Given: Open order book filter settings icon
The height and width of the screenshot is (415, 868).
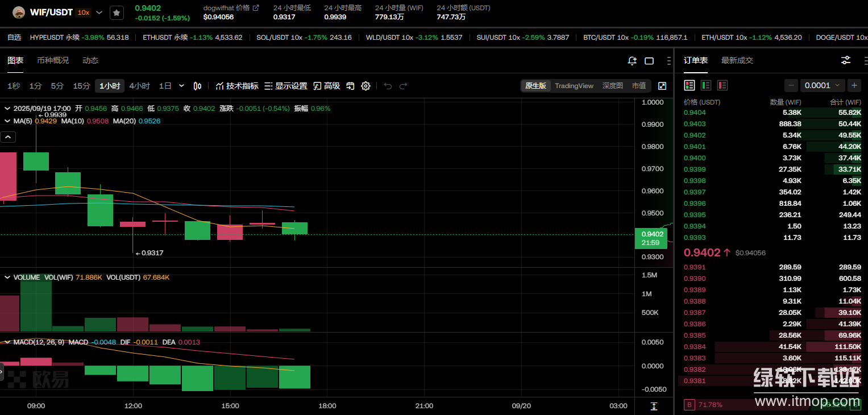Looking at the screenshot, I should [846, 60].
